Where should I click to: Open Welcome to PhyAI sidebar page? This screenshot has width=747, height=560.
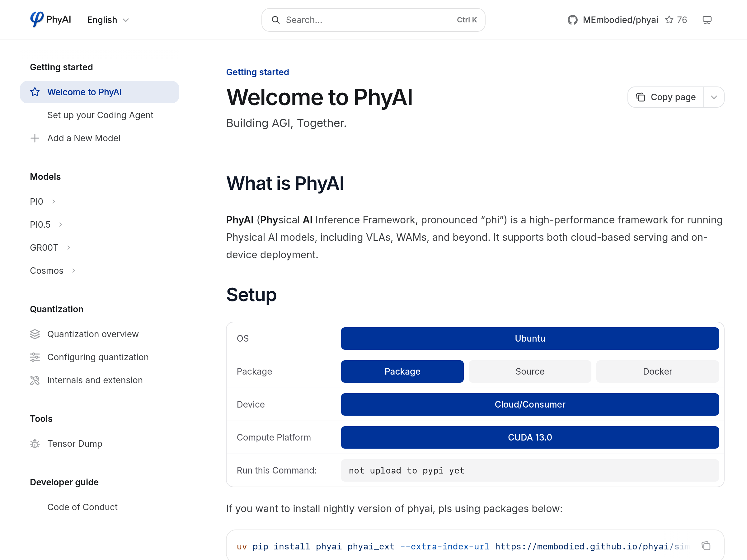pos(100,92)
